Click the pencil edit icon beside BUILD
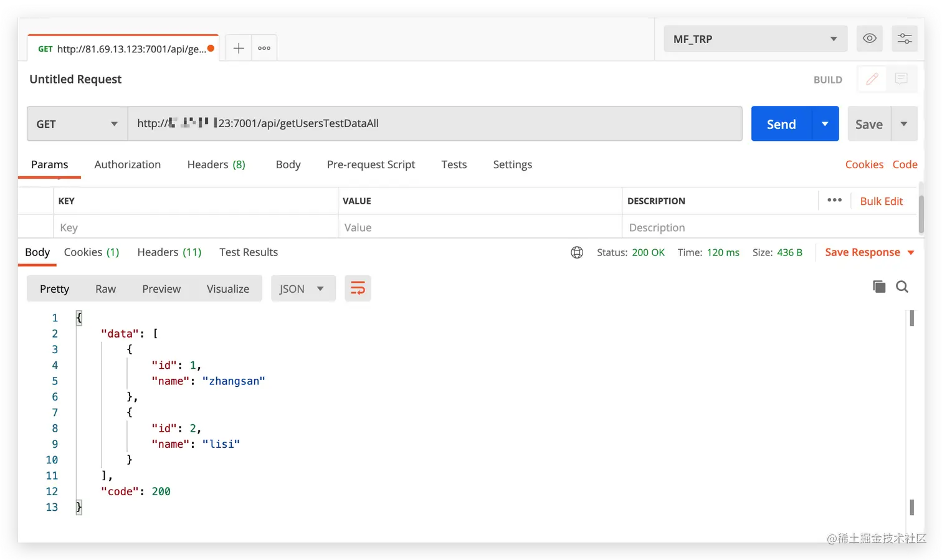The height and width of the screenshot is (560, 942). (872, 79)
